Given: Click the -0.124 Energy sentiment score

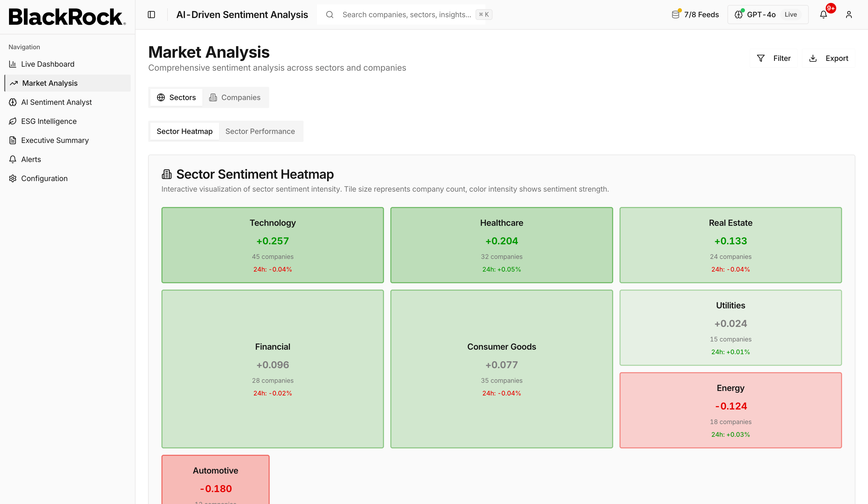Looking at the screenshot, I should (731, 406).
